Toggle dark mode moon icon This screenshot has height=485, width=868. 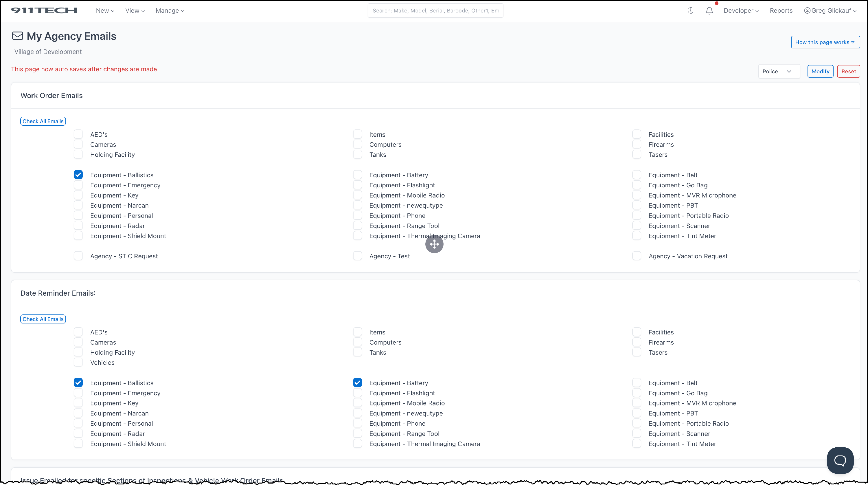690,10
